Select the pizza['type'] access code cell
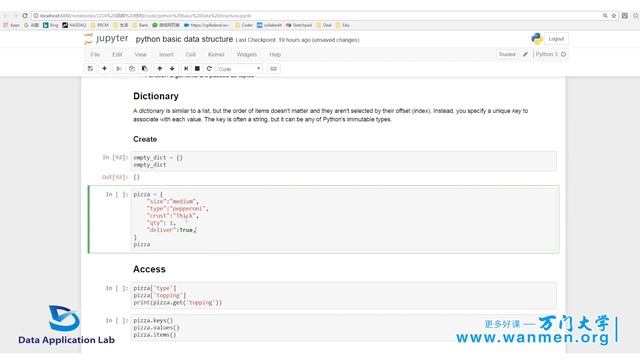The width and height of the screenshot is (640, 360). tap(343, 295)
